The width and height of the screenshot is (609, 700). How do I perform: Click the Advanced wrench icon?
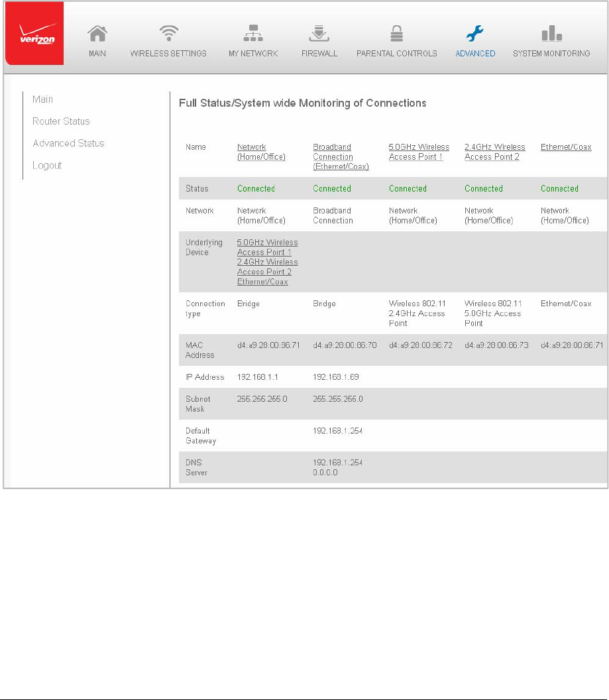(474, 34)
